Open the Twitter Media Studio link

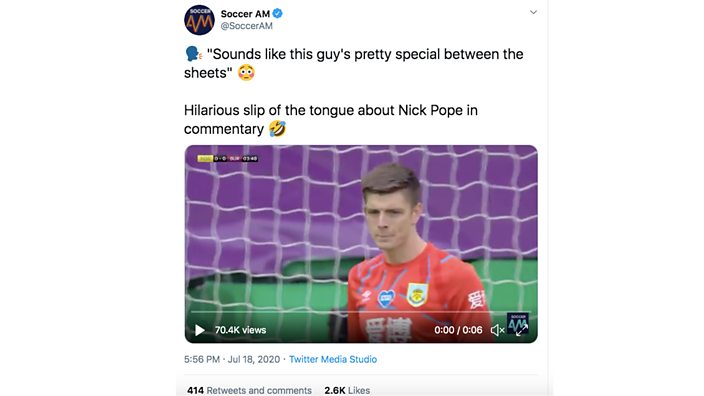pyautogui.click(x=333, y=359)
